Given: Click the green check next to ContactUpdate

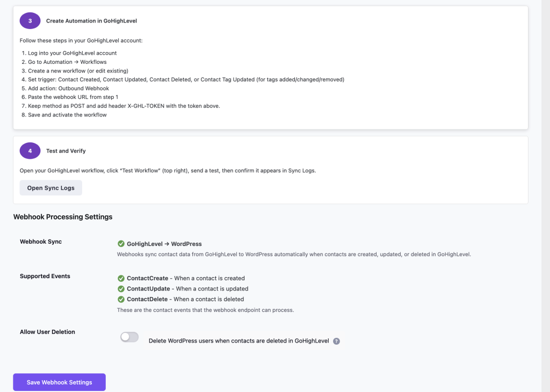Looking at the screenshot, I should point(121,289).
